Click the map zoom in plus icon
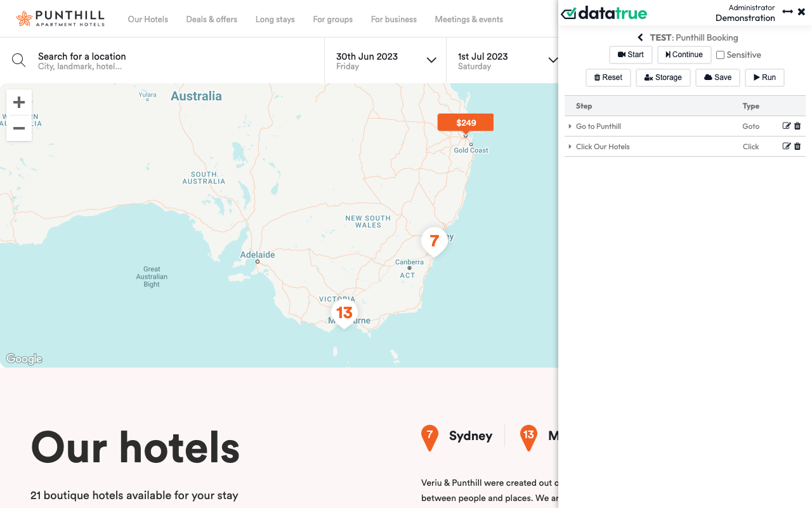Screen dimensions: 812x508 click(x=19, y=102)
